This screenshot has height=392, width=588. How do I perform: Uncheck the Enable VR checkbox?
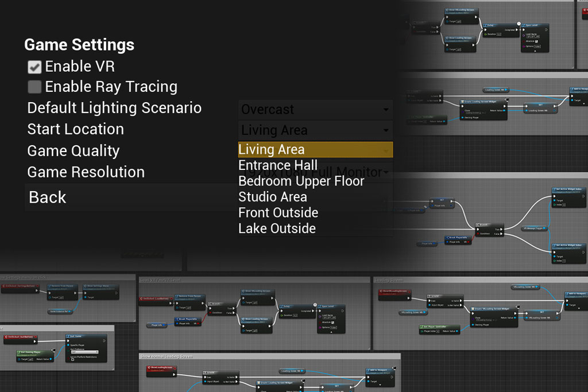(35, 67)
